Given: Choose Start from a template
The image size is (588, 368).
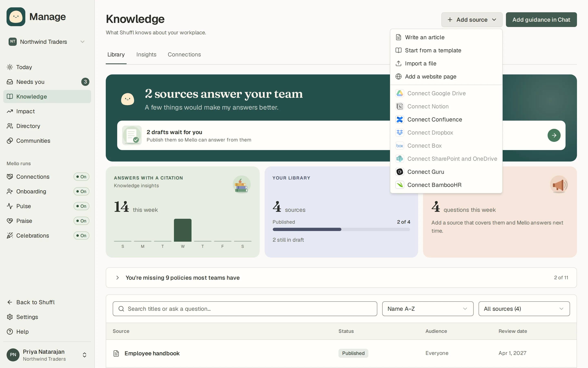Looking at the screenshot, I should (446, 50).
